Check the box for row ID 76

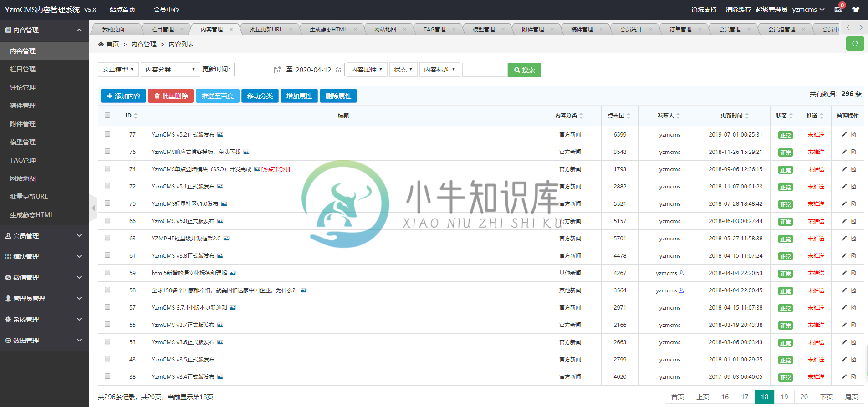tap(107, 152)
